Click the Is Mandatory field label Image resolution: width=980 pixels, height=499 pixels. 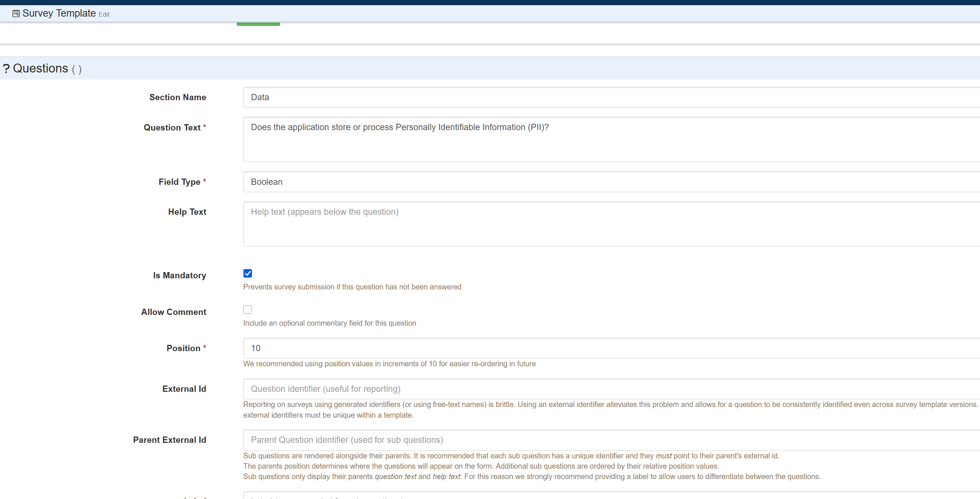[x=179, y=275]
